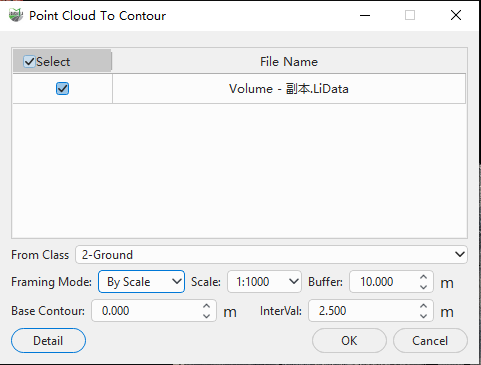Viewport: 481px width, 365px height.
Task: Click into the Buffer value field
Action: coord(382,282)
